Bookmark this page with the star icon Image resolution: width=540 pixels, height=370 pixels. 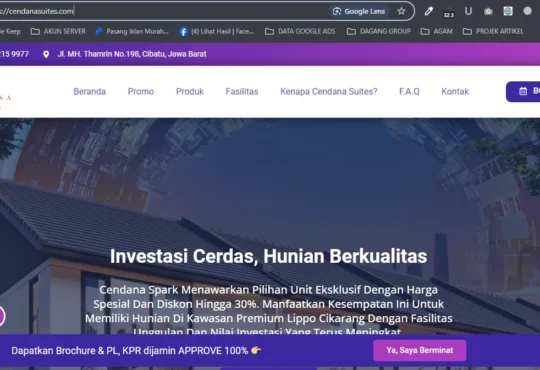click(401, 11)
